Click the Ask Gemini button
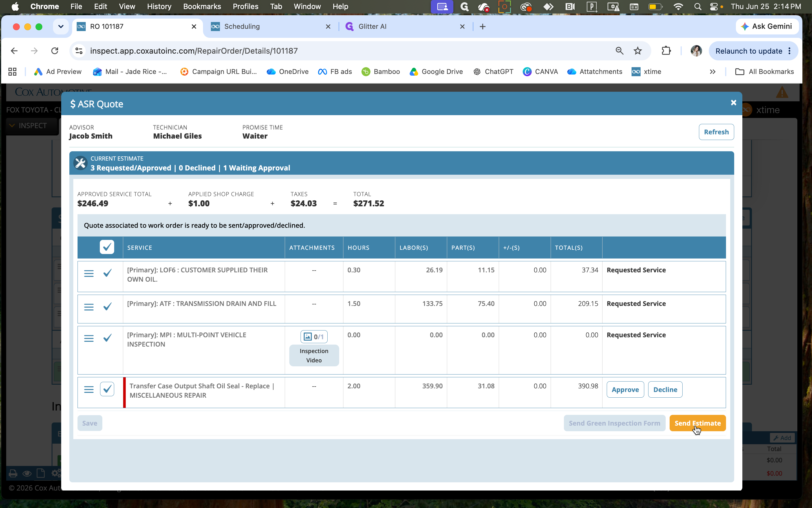This screenshot has width=812, height=508. [767, 27]
